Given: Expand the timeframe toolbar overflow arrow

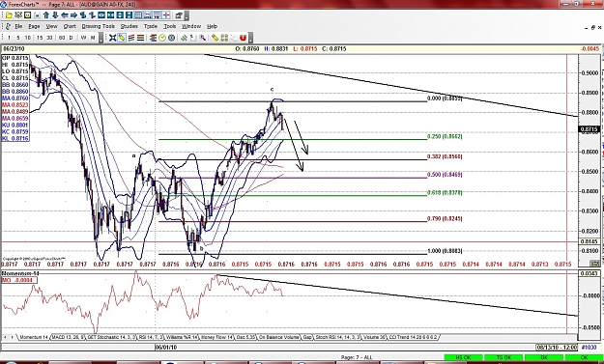Looking at the screenshot, I should (x=101, y=38).
